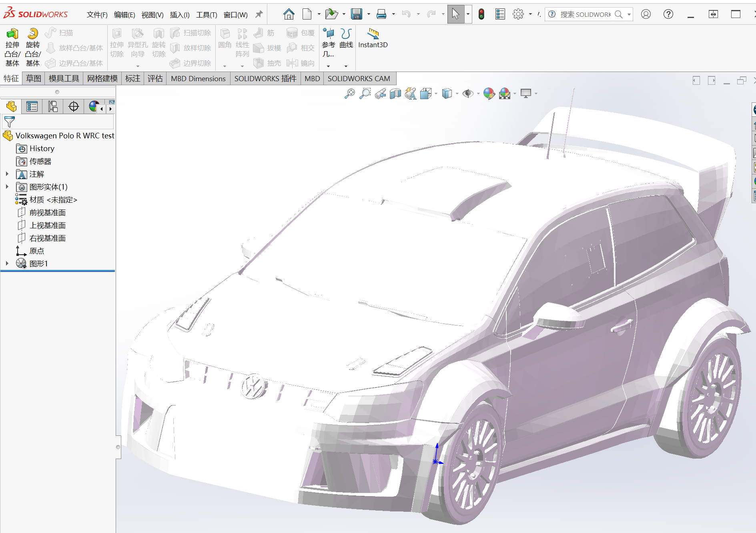Click Edit Appearance color ball icon
The width and height of the screenshot is (756, 533).
coord(489,94)
